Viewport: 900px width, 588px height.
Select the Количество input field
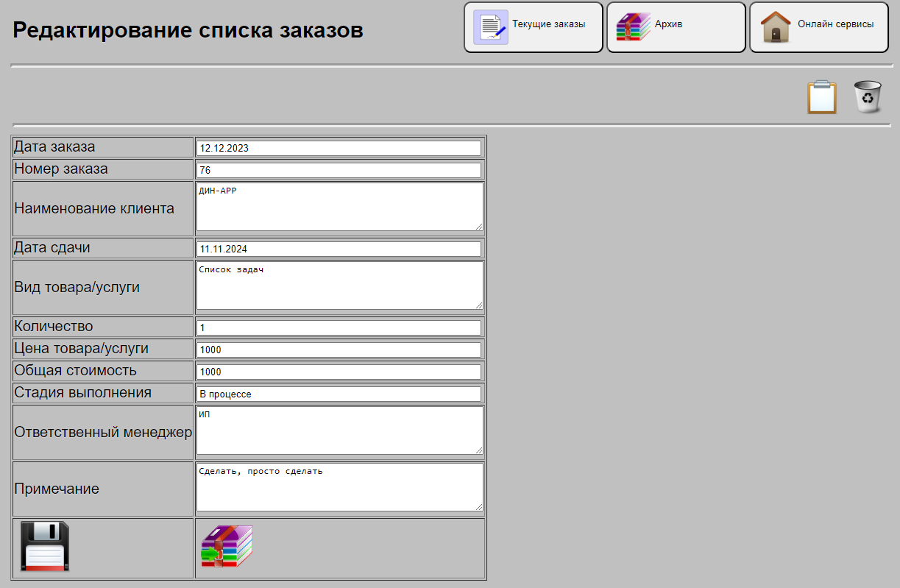point(339,327)
